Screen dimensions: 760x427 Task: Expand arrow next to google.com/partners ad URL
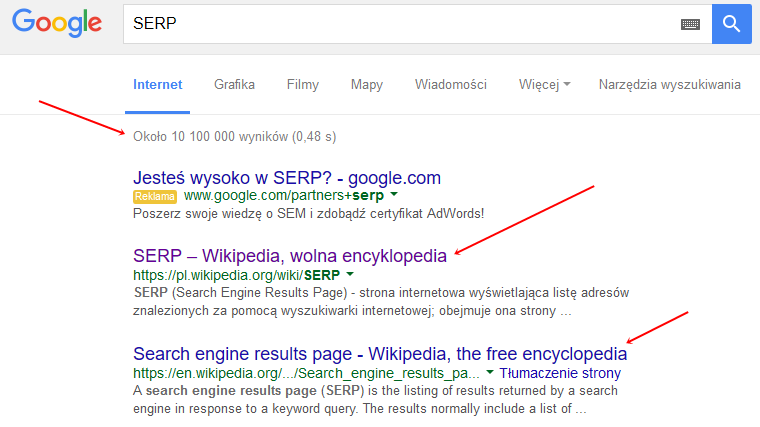pos(394,196)
